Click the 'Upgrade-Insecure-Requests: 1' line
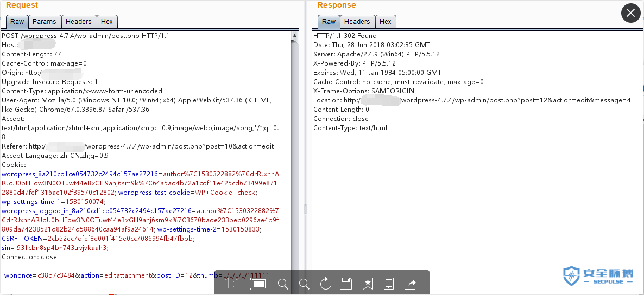This screenshot has width=644, height=295. coord(50,82)
